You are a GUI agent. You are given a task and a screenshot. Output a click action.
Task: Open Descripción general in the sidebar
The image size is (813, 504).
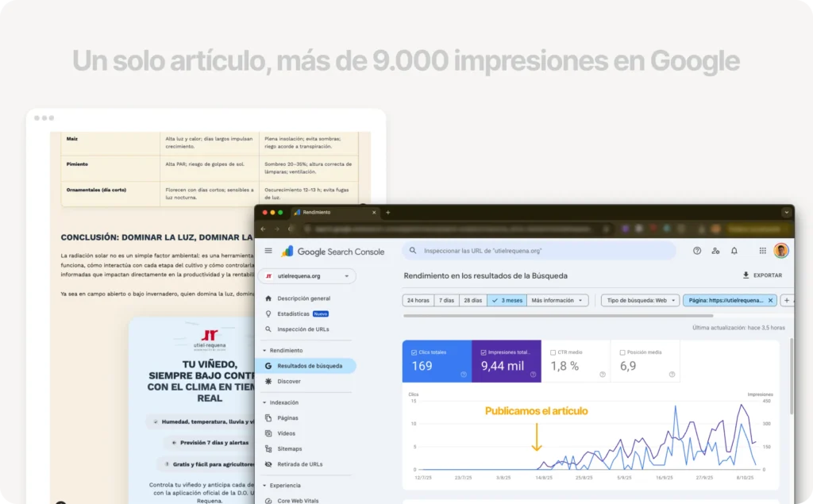click(303, 298)
